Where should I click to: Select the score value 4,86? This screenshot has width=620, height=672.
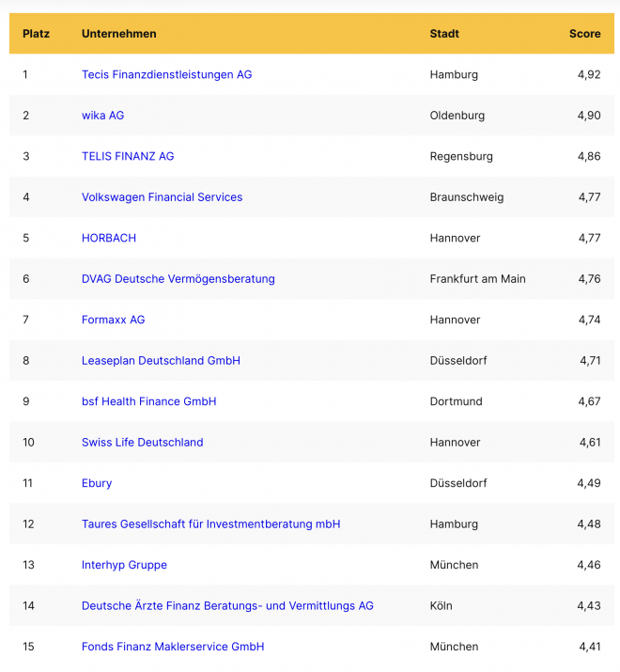click(589, 156)
